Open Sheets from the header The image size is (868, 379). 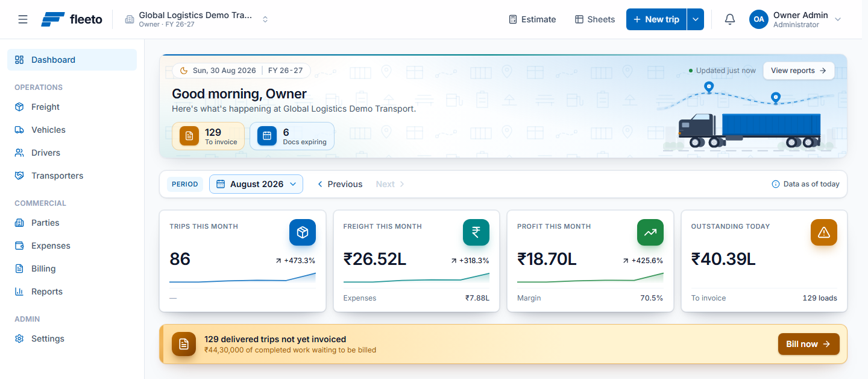[595, 19]
